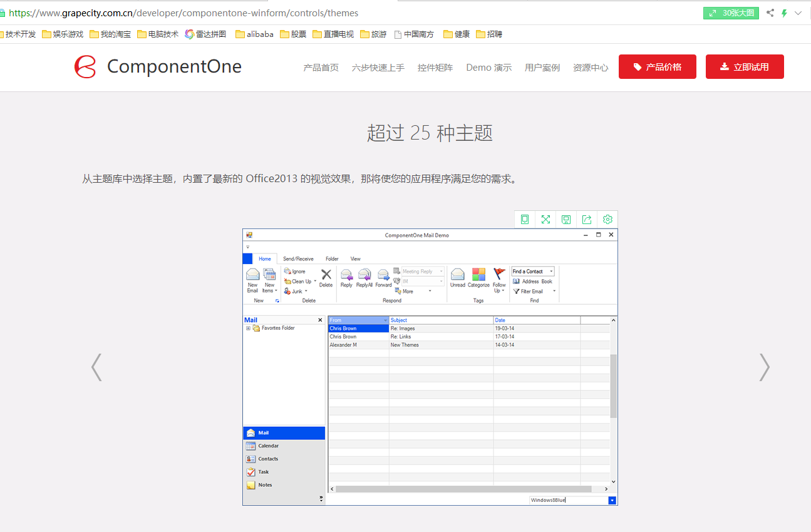Click the New Email ribbon button
Image resolution: width=811 pixels, height=532 pixels.
[252, 280]
